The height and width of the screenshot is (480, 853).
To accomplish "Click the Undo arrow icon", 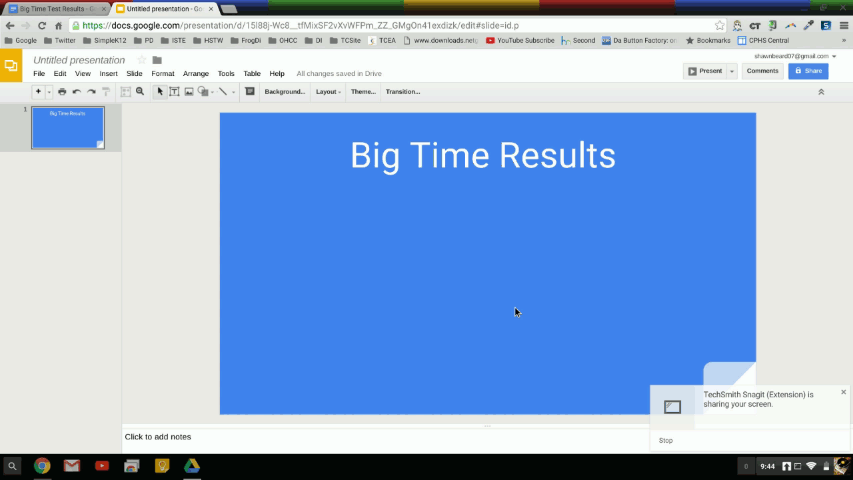I will (x=76, y=92).
